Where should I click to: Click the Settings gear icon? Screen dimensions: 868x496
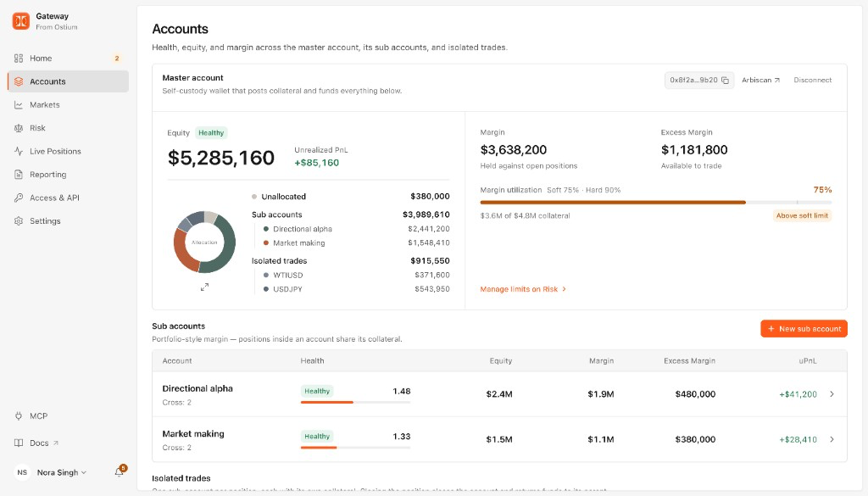[x=19, y=221]
